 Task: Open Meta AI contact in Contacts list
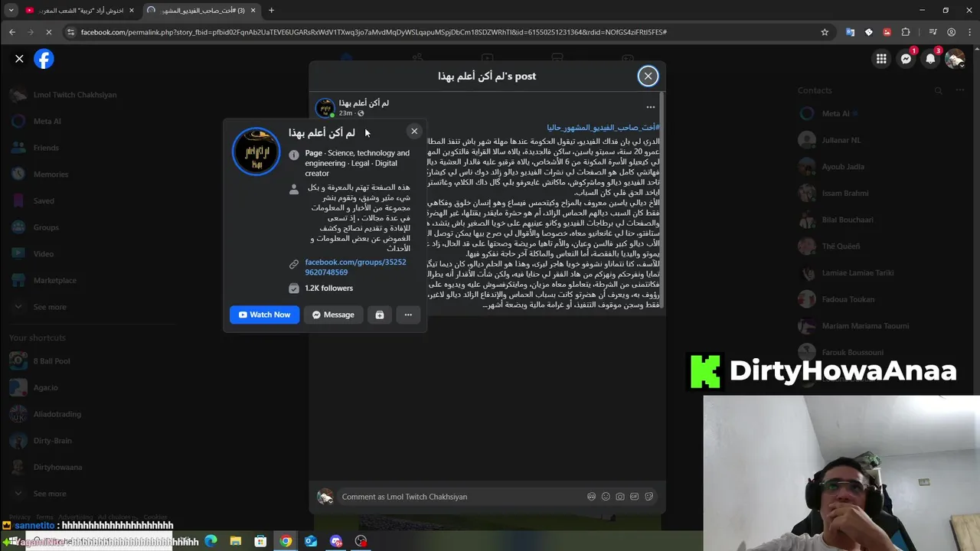[835, 114]
